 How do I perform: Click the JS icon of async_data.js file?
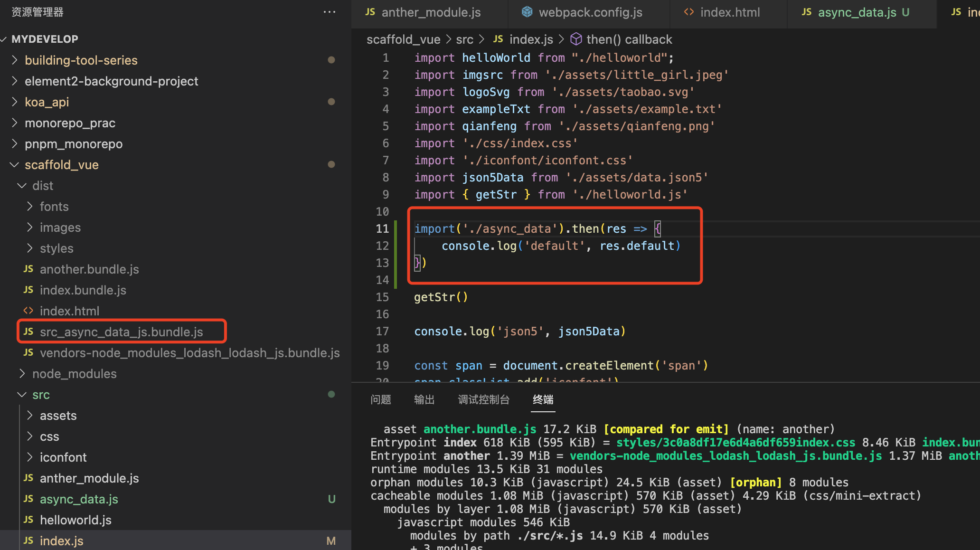pyautogui.click(x=28, y=499)
